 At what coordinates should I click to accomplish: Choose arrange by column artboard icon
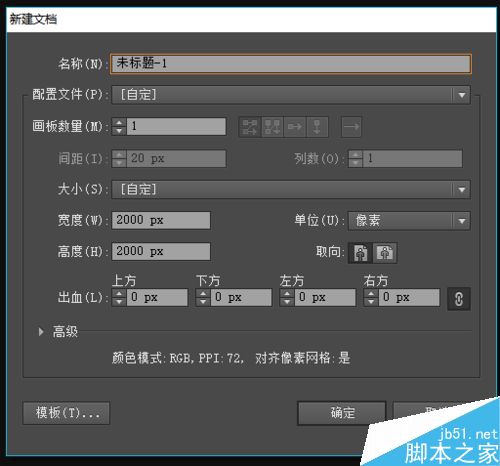pos(317,127)
